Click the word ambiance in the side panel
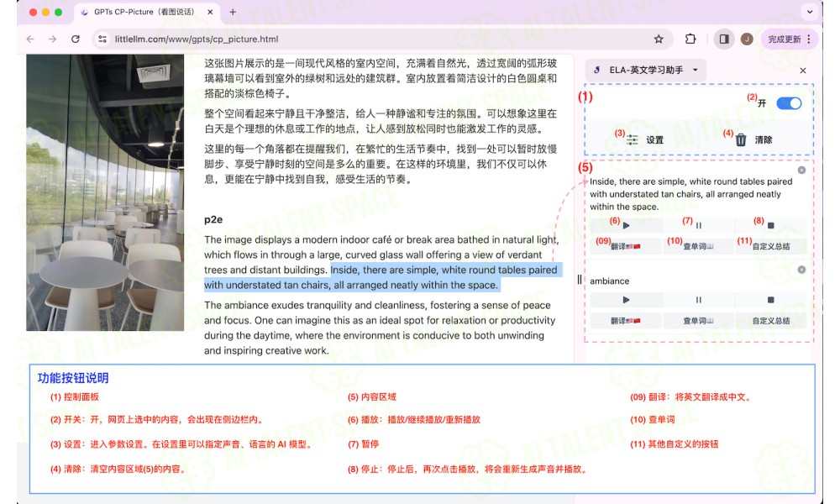840x504 pixels. click(610, 281)
